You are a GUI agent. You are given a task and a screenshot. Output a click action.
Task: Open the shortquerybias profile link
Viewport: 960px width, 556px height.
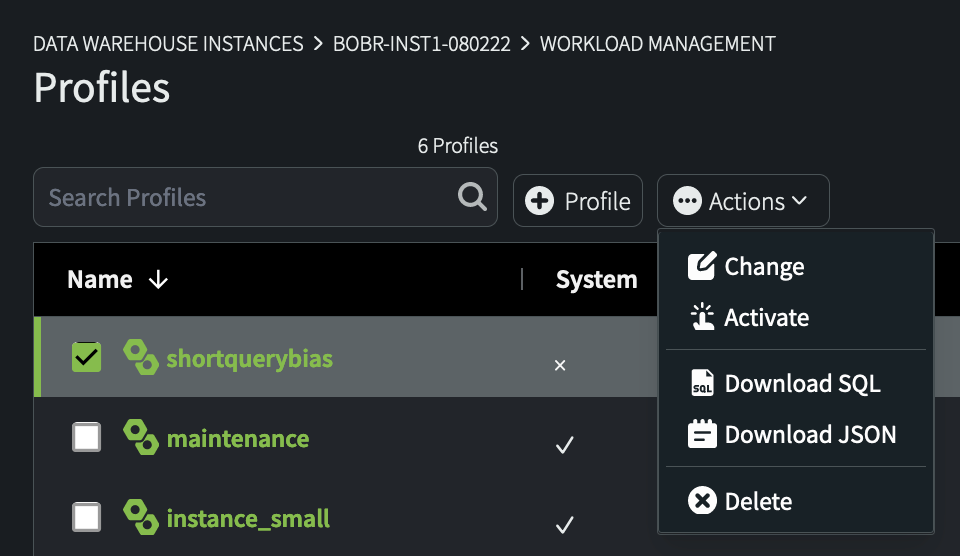[249, 358]
